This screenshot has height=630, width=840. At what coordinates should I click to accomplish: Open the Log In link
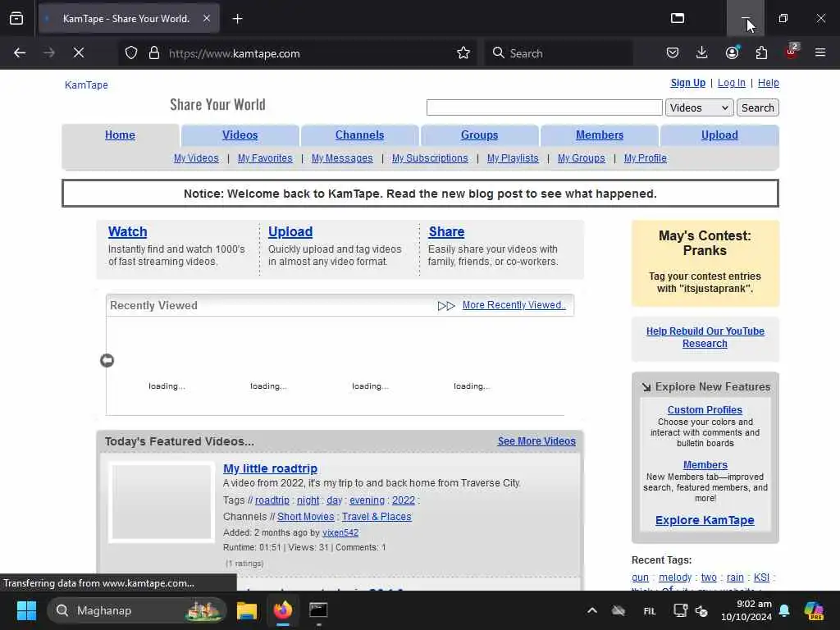click(x=731, y=83)
